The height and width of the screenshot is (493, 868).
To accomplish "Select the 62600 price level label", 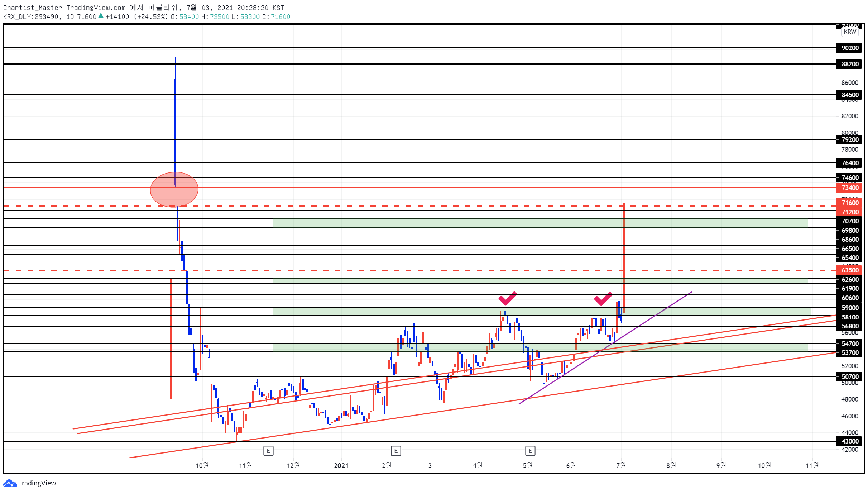I will click(849, 279).
